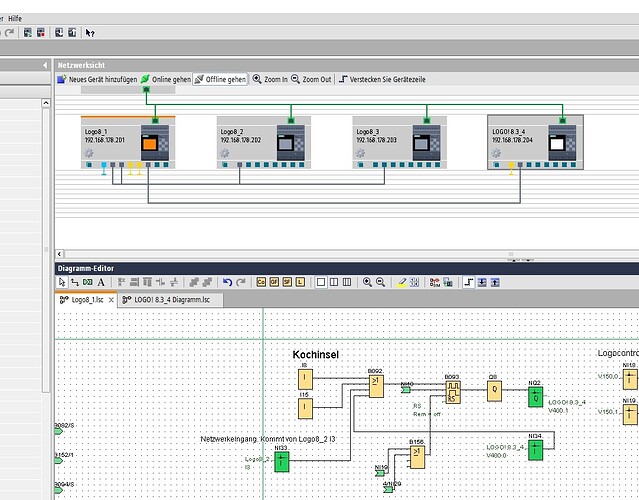
Task: Click Offline gehen button
Action: point(220,79)
